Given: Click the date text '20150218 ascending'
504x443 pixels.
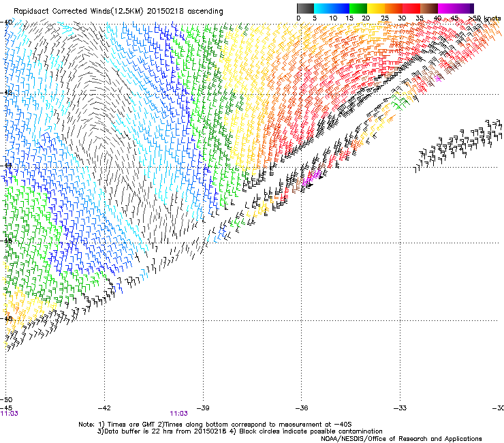Looking at the screenshot, I should tap(185, 11).
